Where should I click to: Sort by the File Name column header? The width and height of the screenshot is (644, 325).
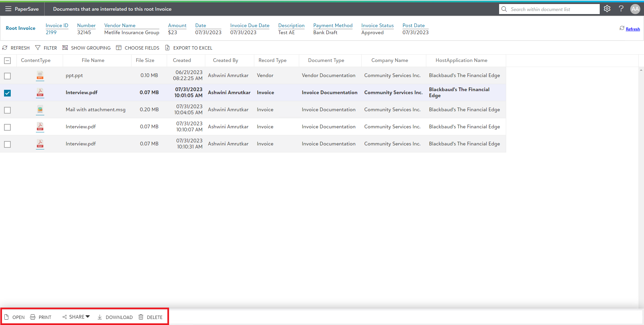(x=93, y=60)
